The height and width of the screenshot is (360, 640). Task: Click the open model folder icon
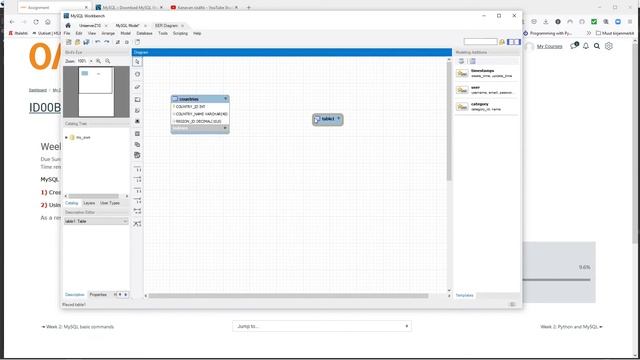[77, 42]
